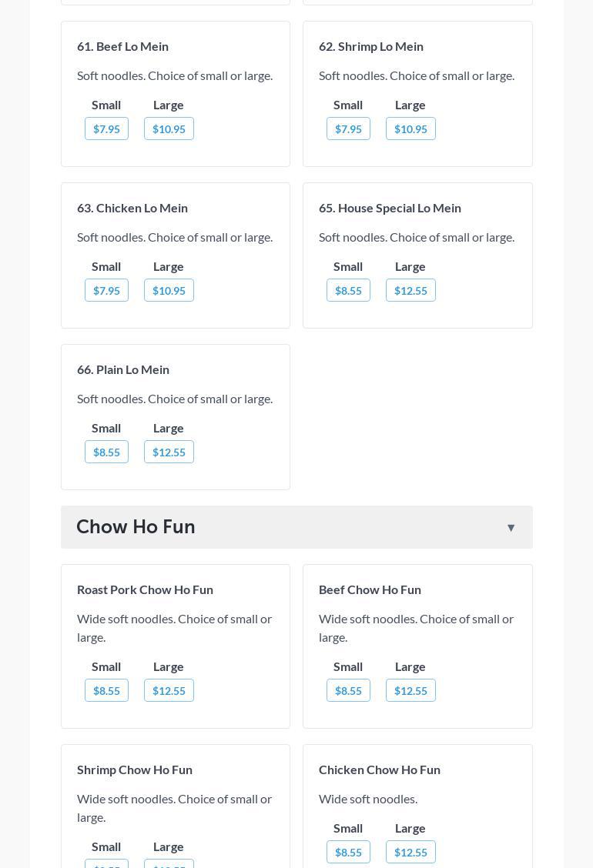Select Large $12.55 Plain Lo Mein
The width and height of the screenshot is (593, 868).
[x=169, y=452]
